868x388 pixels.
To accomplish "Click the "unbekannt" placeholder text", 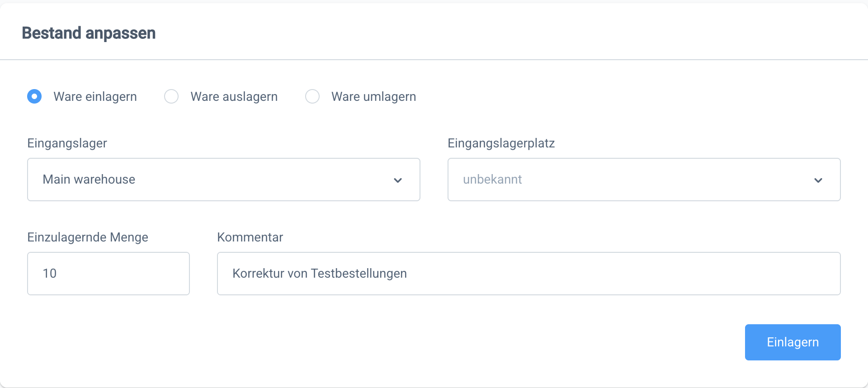I will (x=492, y=180).
